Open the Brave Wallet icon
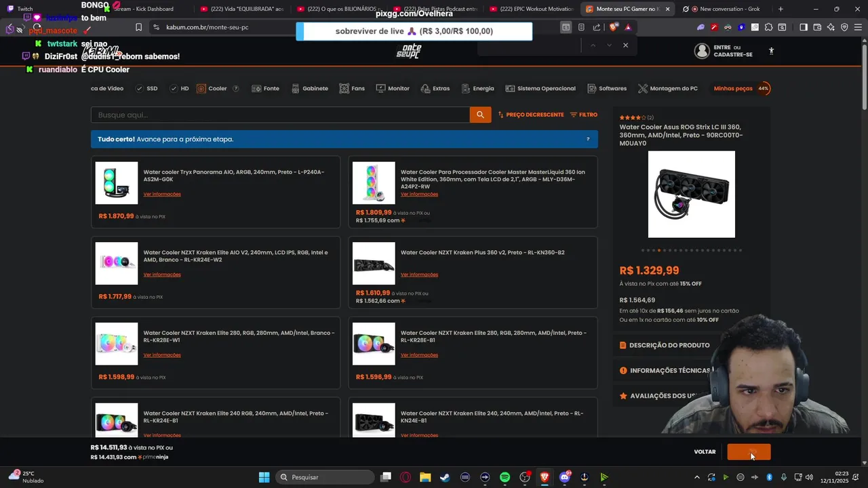The height and width of the screenshot is (488, 868). pos(817,27)
